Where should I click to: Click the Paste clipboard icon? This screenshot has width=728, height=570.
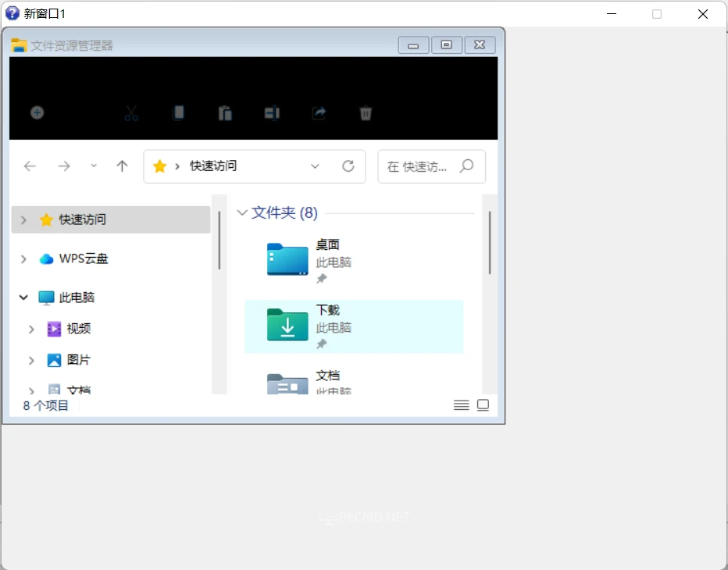[225, 112]
